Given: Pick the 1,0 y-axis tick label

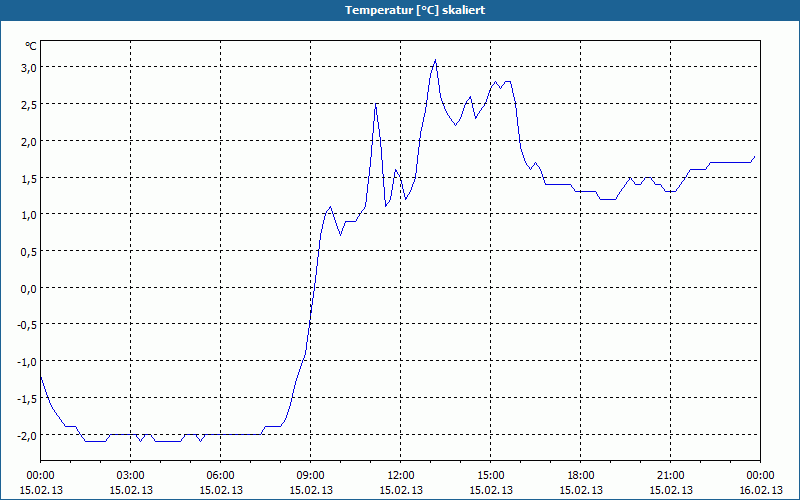Looking at the screenshot, I should pos(28,215).
